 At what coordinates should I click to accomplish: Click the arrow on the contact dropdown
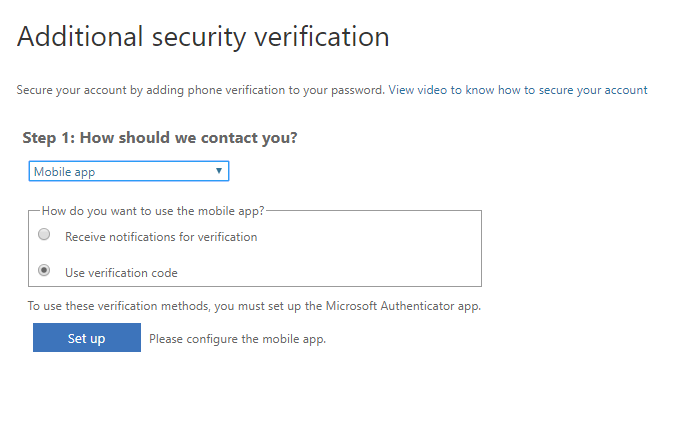[x=219, y=172]
